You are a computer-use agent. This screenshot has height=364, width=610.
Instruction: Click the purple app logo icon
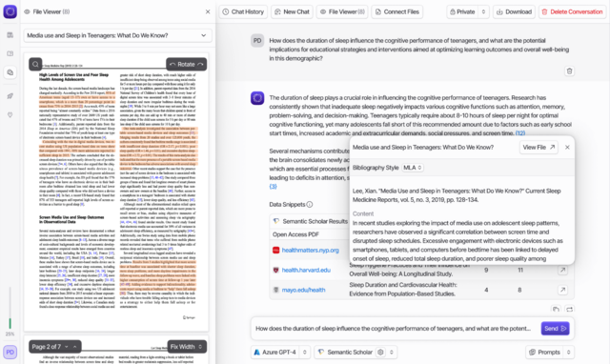click(10, 11)
